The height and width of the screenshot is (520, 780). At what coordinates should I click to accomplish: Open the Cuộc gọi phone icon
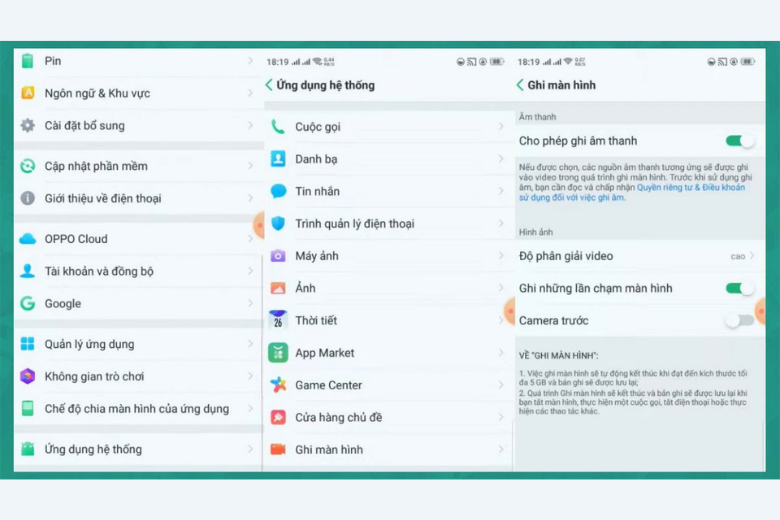click(278, 127)
